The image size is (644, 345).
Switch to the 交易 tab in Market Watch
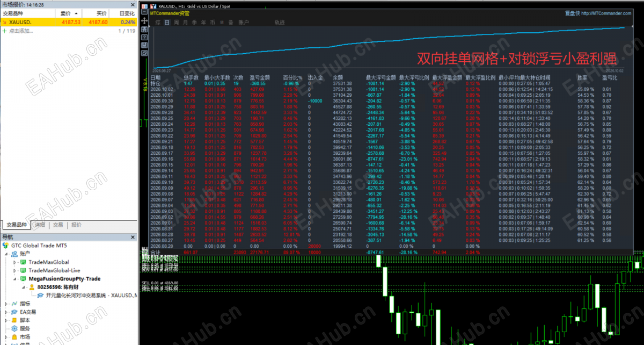58,225
